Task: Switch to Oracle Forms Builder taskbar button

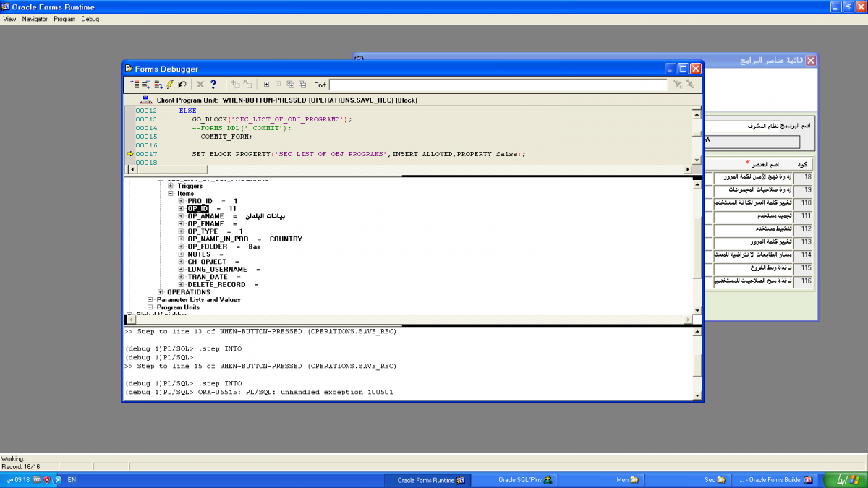Action: [775, 479]
